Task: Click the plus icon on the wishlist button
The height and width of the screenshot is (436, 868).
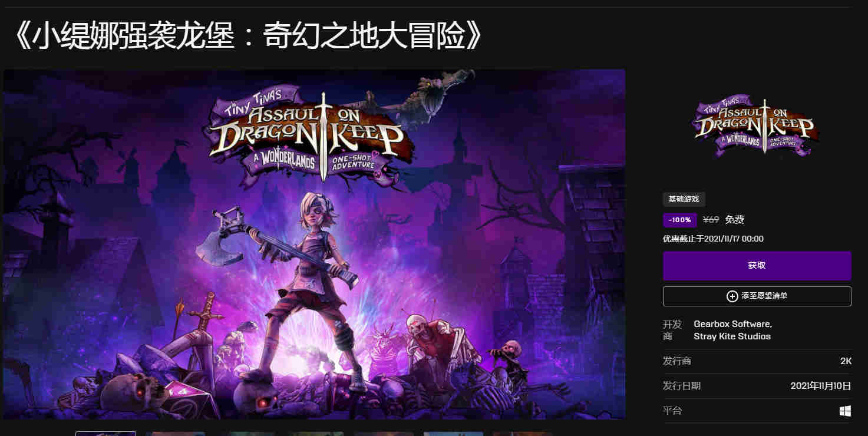Action: [732, 296]
